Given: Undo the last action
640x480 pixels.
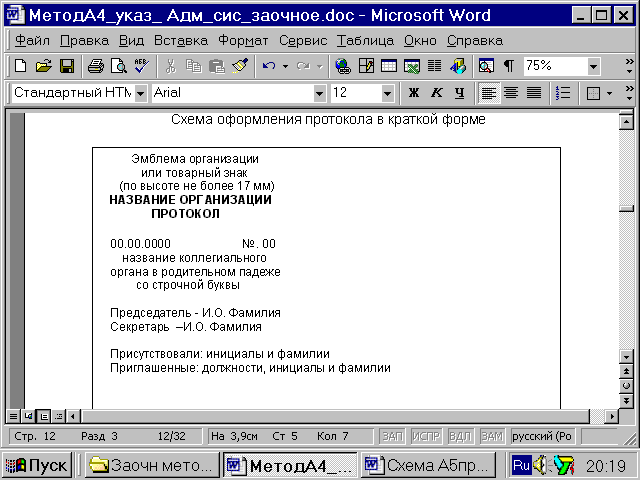Looking at the screenshot, I should pos(269,66).
